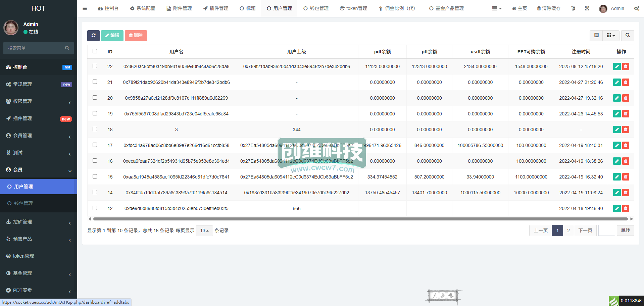Check the checkbox for row ID 21
This screenshot has height=306, width=644.
click(95, 82)
